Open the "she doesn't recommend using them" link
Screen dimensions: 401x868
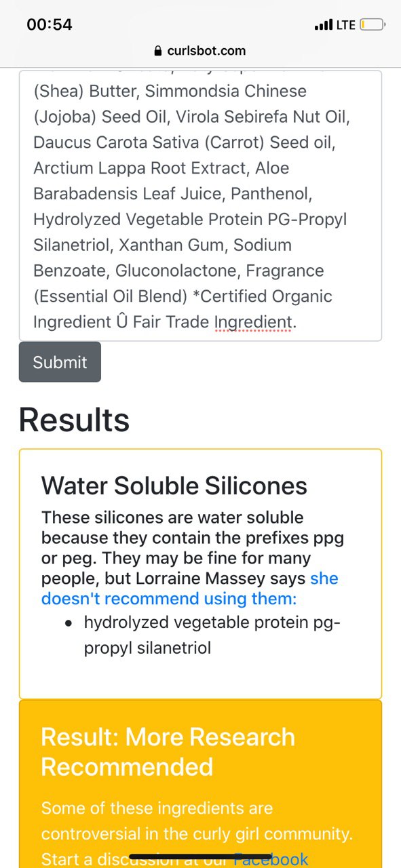click(x=190, y=589)
